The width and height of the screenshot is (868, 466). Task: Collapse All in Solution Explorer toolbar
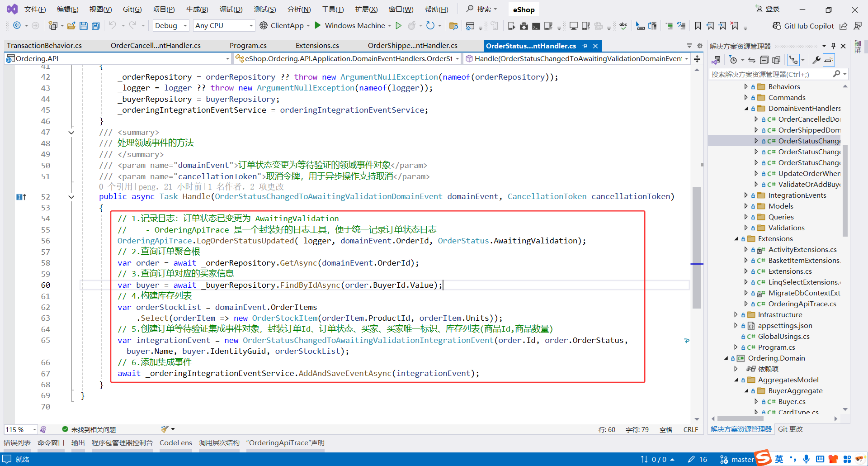[x=764, y=60]
